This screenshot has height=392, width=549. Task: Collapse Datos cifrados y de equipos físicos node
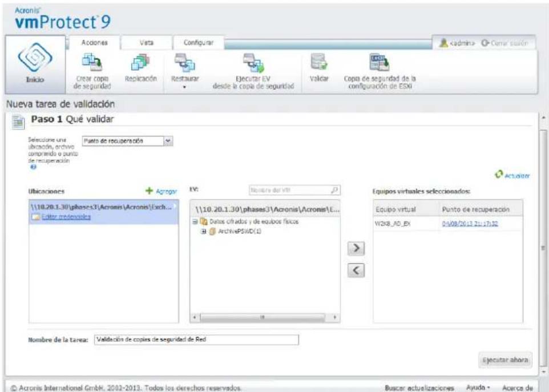pyautogui.click(x=195, y=221)
